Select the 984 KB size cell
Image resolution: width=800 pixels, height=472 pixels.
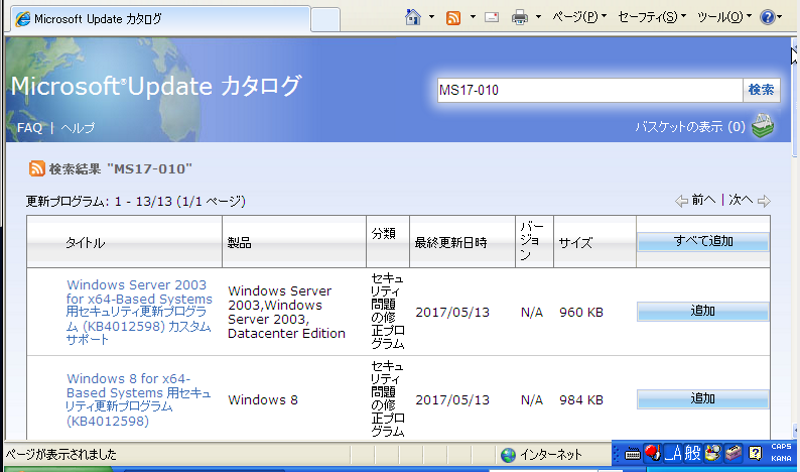[x=581, y=400]
